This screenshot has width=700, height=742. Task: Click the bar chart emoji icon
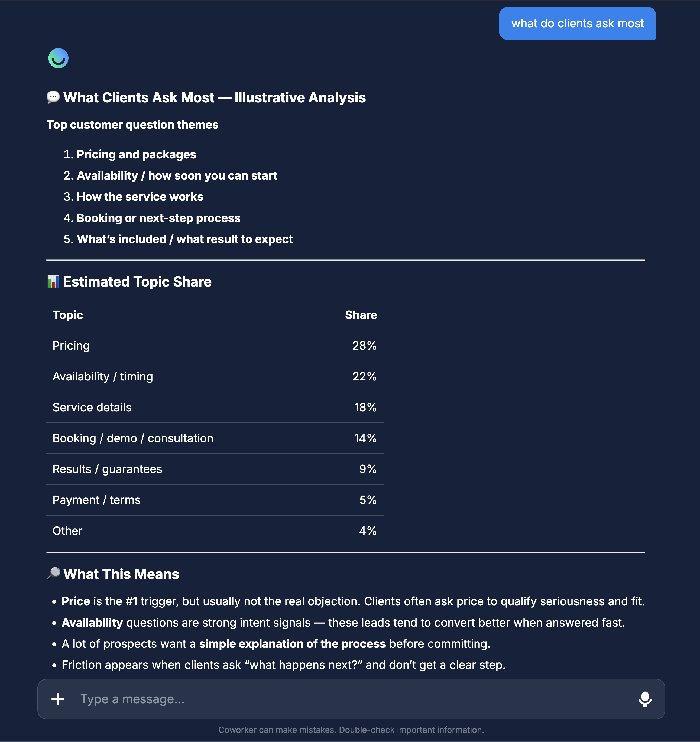pyautogui.click(x=53, y=281)
